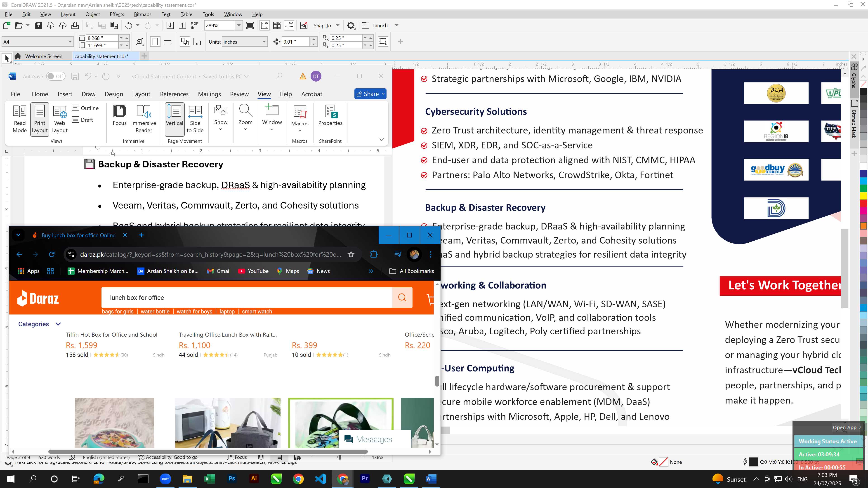The height and width of the screenshot is (488, 868).
Task: Expand the Show dropdown in Word
Action: click(221, 118)
